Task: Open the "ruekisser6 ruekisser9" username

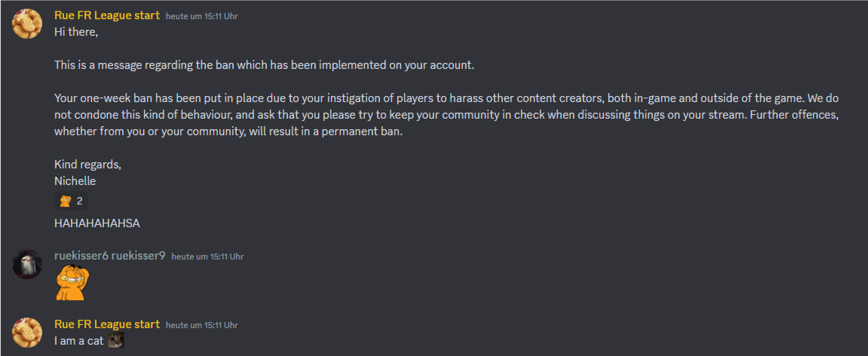Action: (110, 256)
